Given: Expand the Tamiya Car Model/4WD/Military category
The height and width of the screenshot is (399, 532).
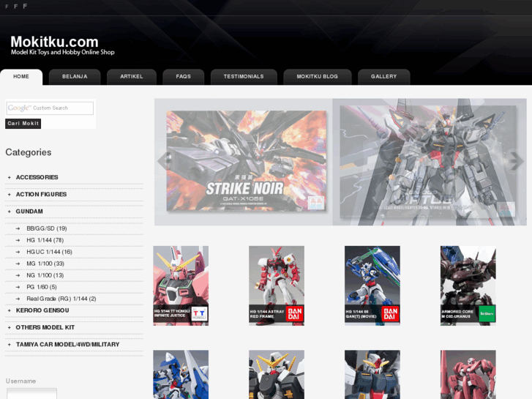Looking at the screenshot, I should pyautogui.click(x=67, y=344).
